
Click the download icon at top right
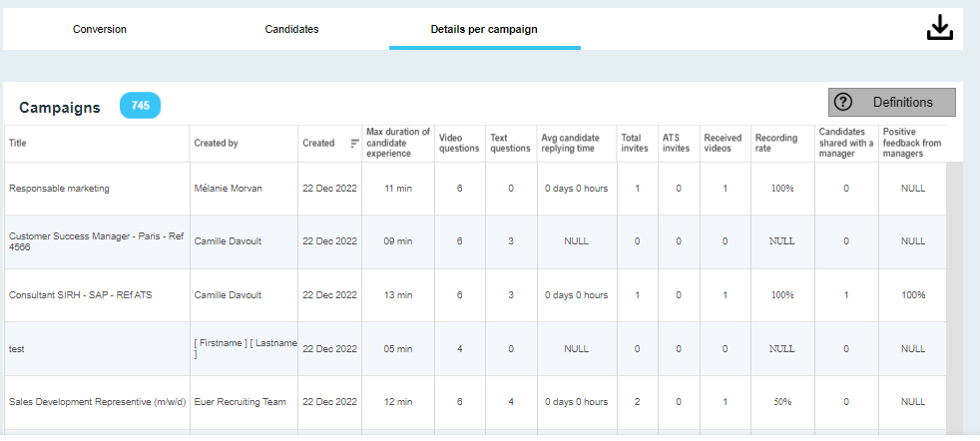(940, 29)
